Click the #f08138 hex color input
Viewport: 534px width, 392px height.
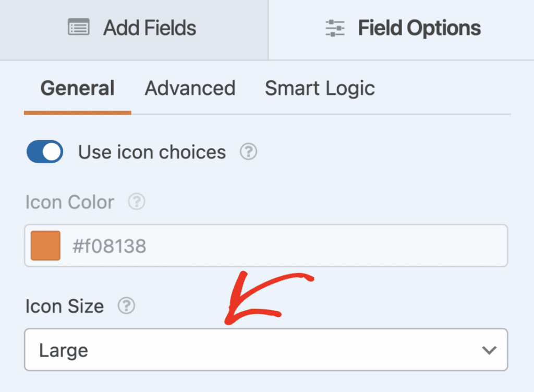coord(209,246)
